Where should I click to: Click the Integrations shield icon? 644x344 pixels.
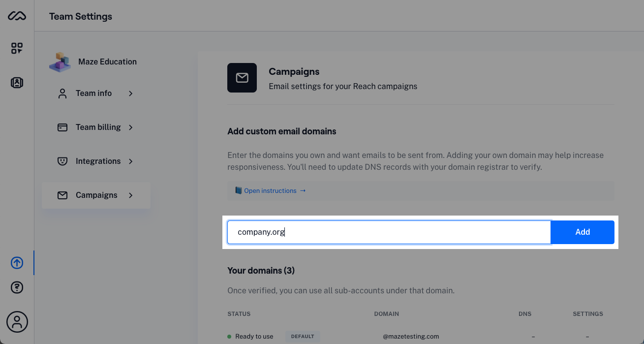pyautogui.click(x=62, y=161)
